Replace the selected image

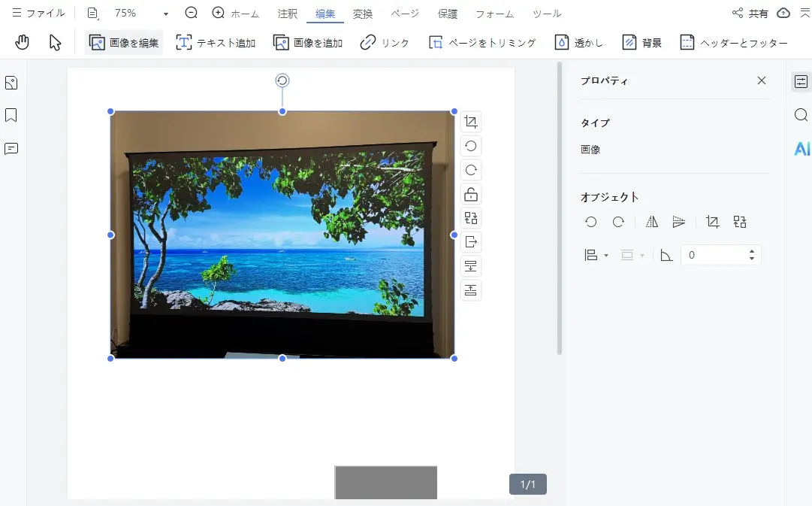(471, 218)
